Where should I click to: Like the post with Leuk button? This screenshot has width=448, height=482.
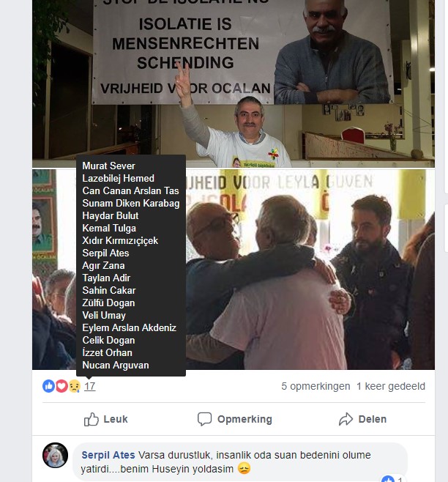click(106, 419)
